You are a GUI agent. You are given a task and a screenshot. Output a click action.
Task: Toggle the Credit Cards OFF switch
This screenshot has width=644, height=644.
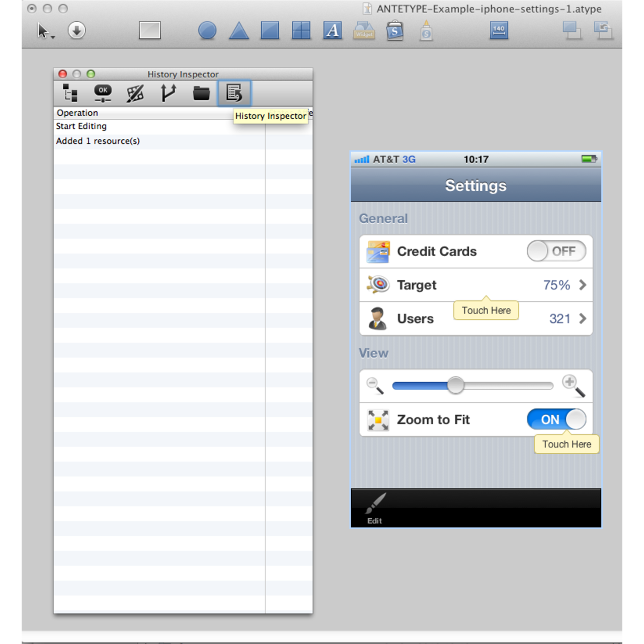click(556, 251)
